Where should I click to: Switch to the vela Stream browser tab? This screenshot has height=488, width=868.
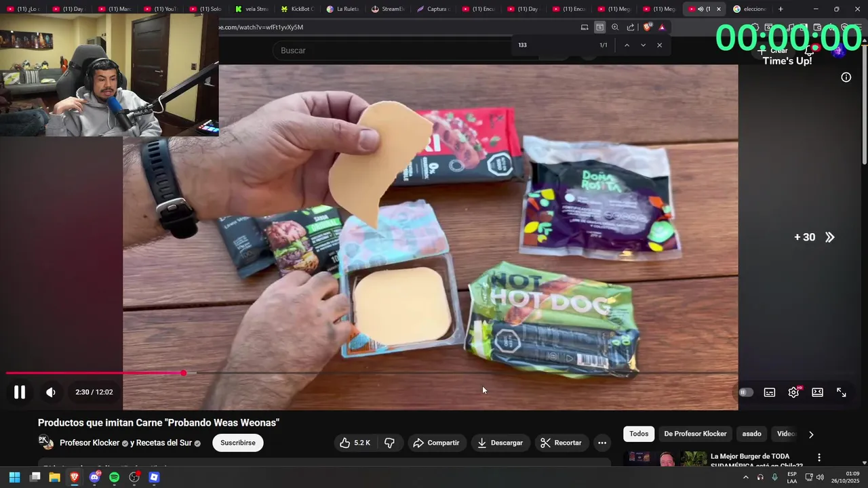point(252,9)
